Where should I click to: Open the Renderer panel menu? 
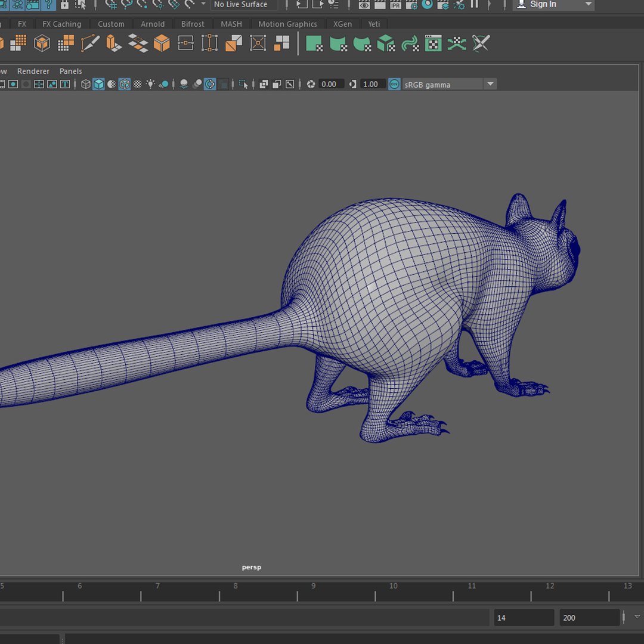pos(33,71)
